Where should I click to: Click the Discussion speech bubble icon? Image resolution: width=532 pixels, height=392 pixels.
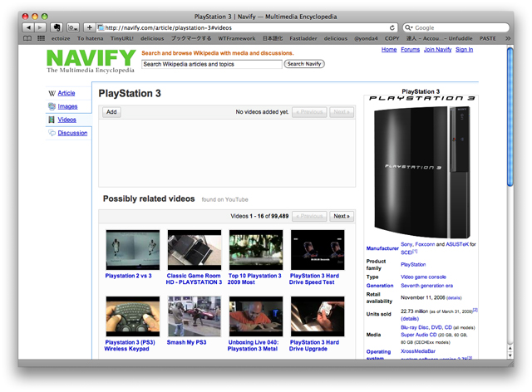pos(52,133)
